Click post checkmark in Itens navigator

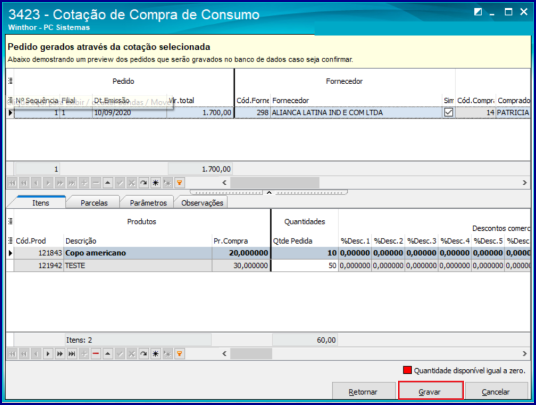[120, 353]
